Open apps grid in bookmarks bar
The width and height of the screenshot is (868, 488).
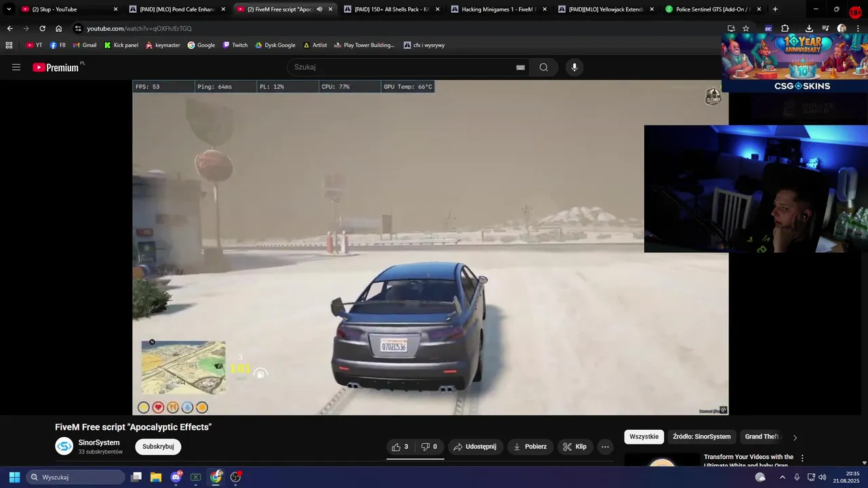coord(9,45)
